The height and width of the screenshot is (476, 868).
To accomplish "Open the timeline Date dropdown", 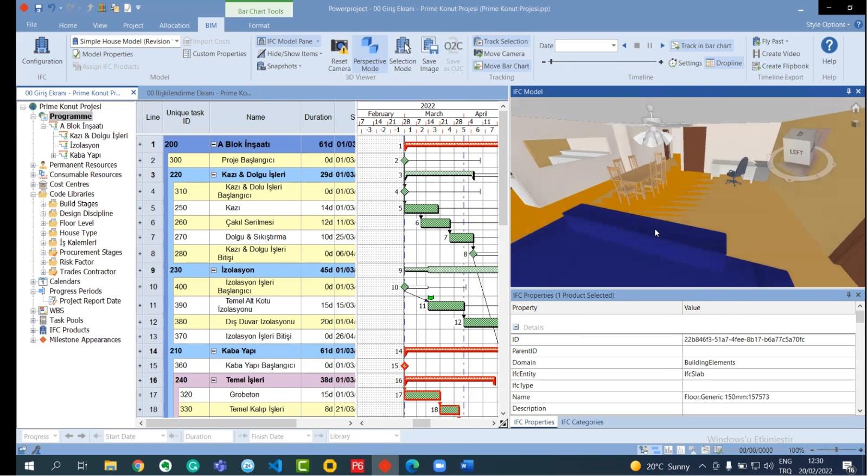I will point(614,46).
